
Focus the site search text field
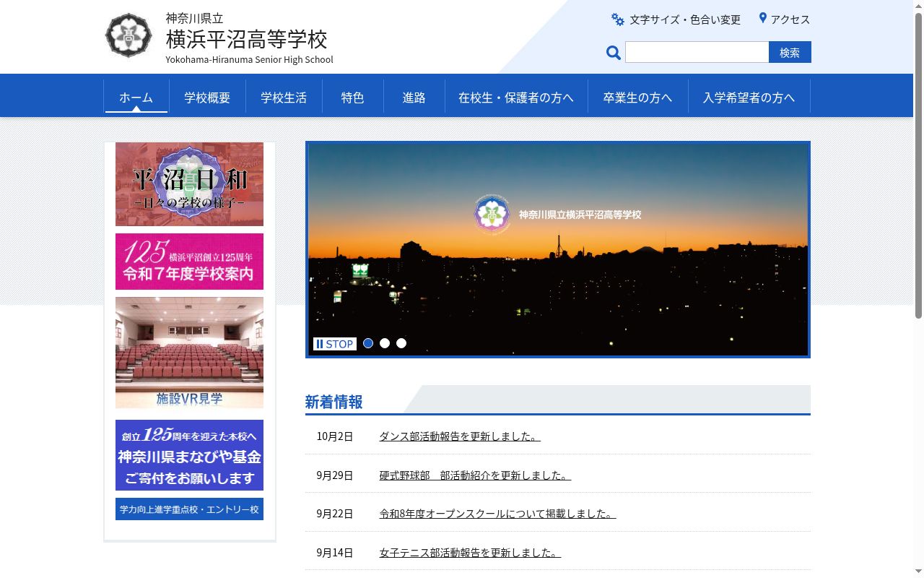click(697, 52)
